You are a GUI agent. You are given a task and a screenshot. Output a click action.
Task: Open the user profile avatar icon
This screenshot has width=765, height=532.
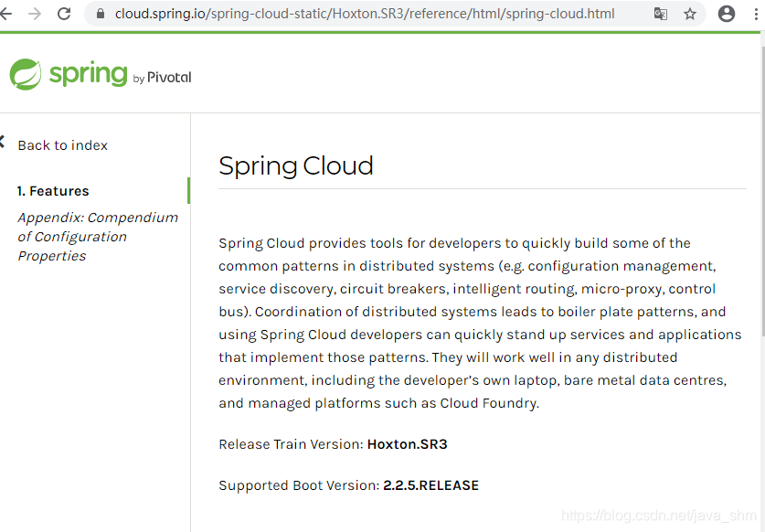[x=727, y=14]
